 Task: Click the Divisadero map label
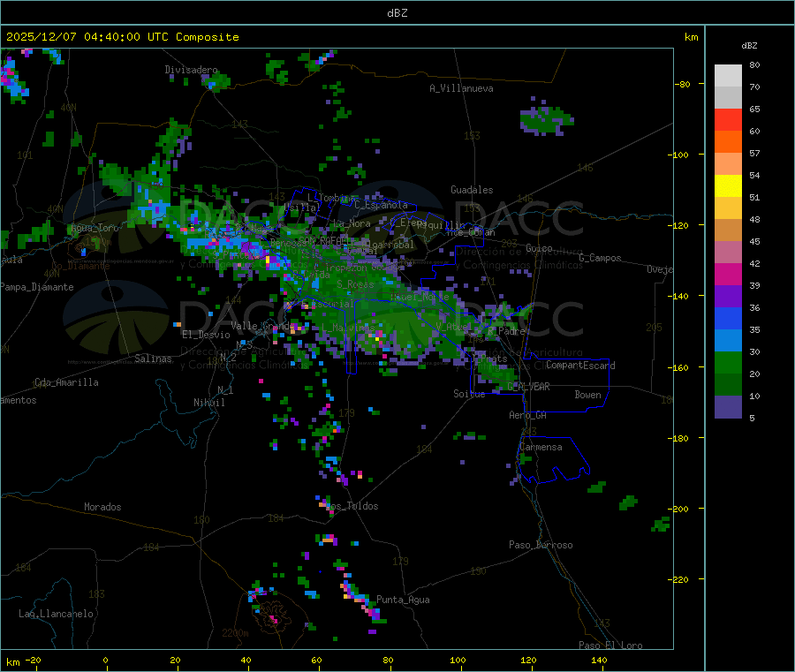pos(191,70)
